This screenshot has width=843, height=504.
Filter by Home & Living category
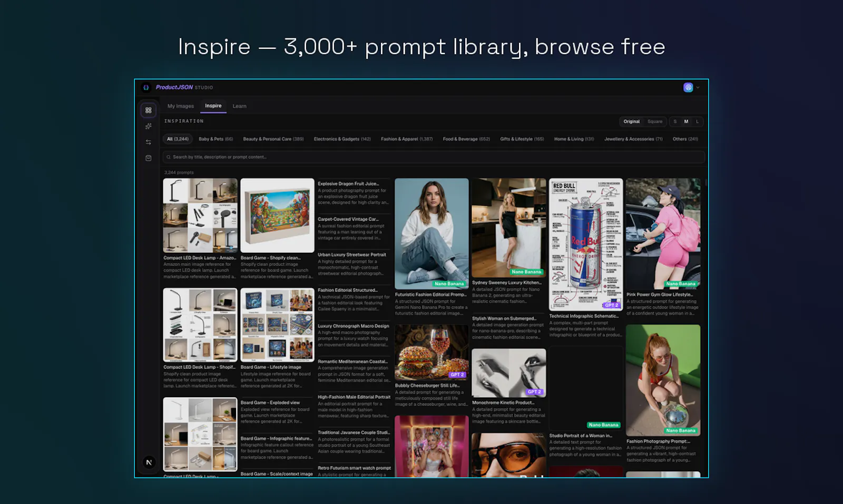click(574, 139)
